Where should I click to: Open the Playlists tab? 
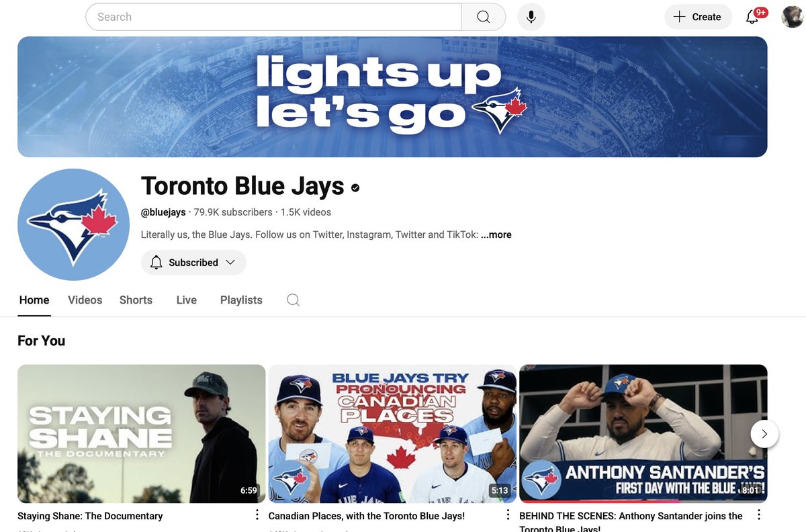tap(241, 300)
